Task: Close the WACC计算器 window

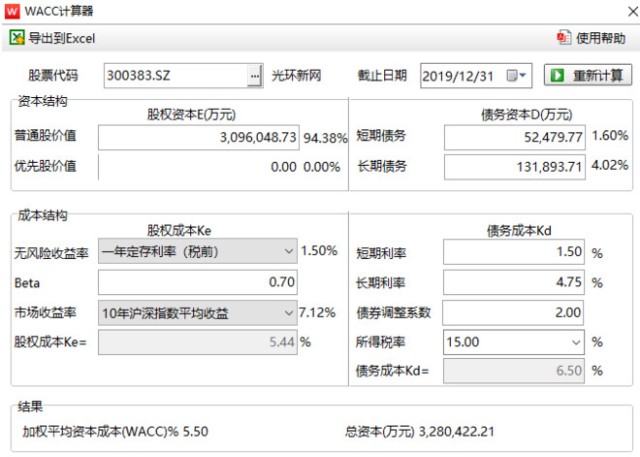Action: [x=633, y=11]
